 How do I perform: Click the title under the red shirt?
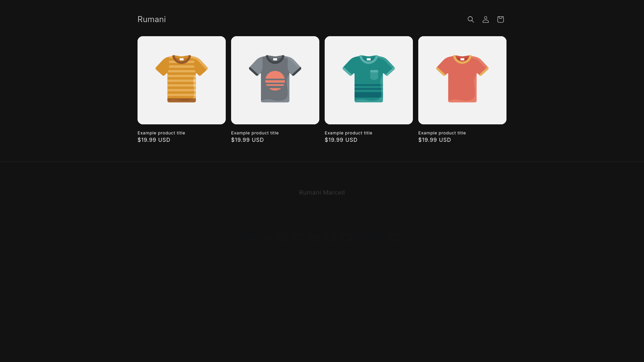point(442,133)
